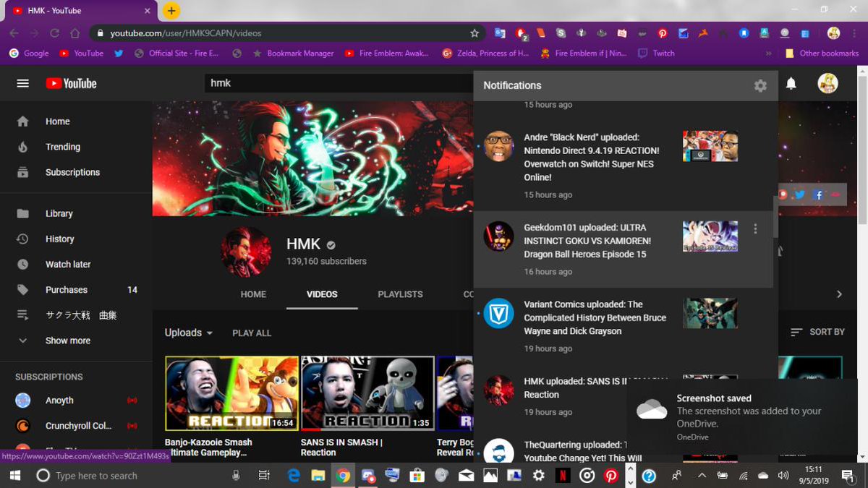Open the Bookmark Manager bookmark
The width and height of the screenshot is (868, 488).
tap(293, 53)
